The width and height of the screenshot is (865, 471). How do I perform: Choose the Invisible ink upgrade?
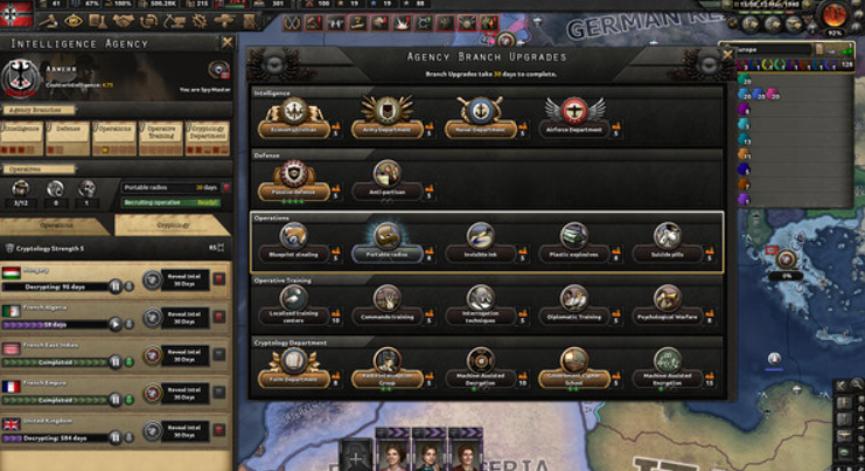point(480,242)
